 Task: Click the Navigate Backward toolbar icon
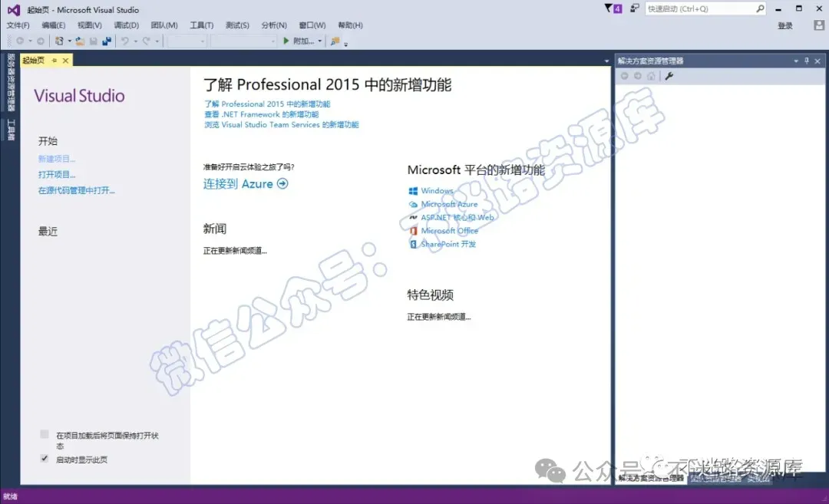[x=20, y=41]
